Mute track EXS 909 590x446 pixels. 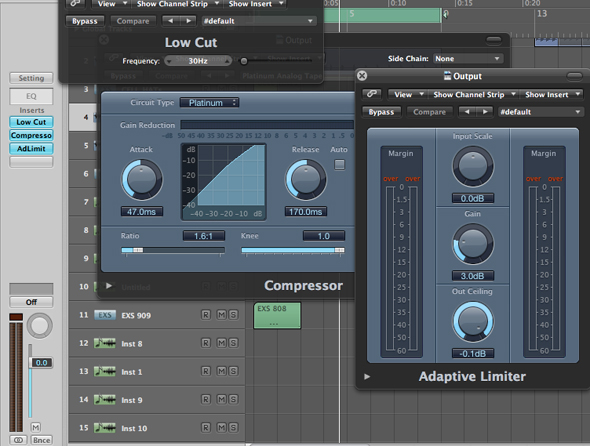pyautogui.click(x=222, y=315)
